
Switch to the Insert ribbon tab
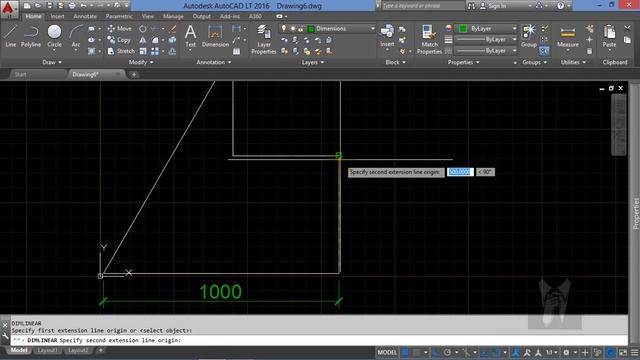pyautogui.click(x=57, y=17)
